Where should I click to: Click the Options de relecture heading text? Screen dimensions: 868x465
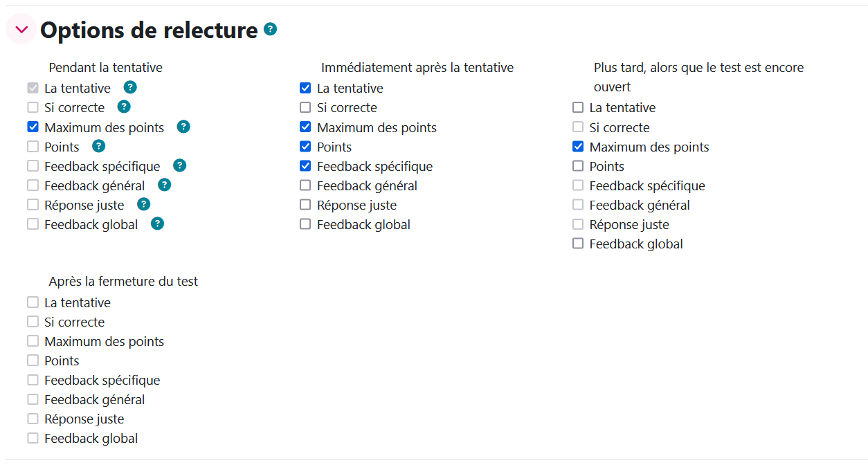click(x=149, y=30)
